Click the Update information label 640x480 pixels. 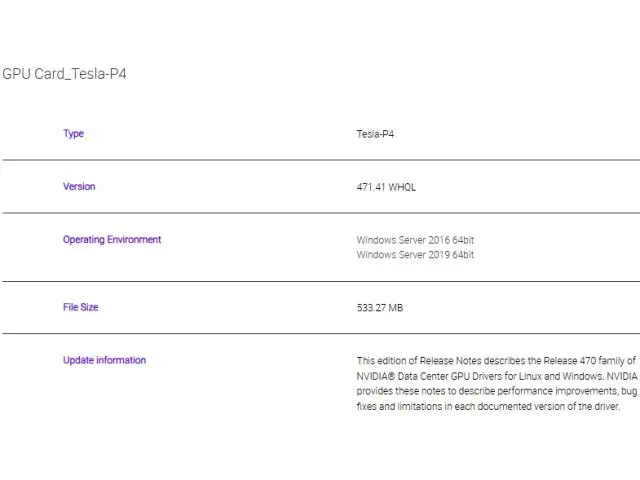pyautogui.click(x=104, y=361)
